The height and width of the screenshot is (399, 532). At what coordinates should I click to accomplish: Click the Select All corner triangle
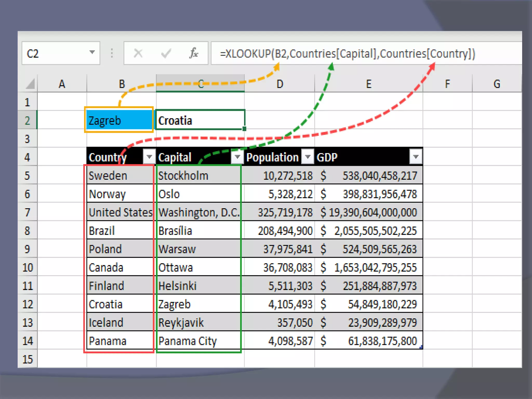(x=30, y=84)
